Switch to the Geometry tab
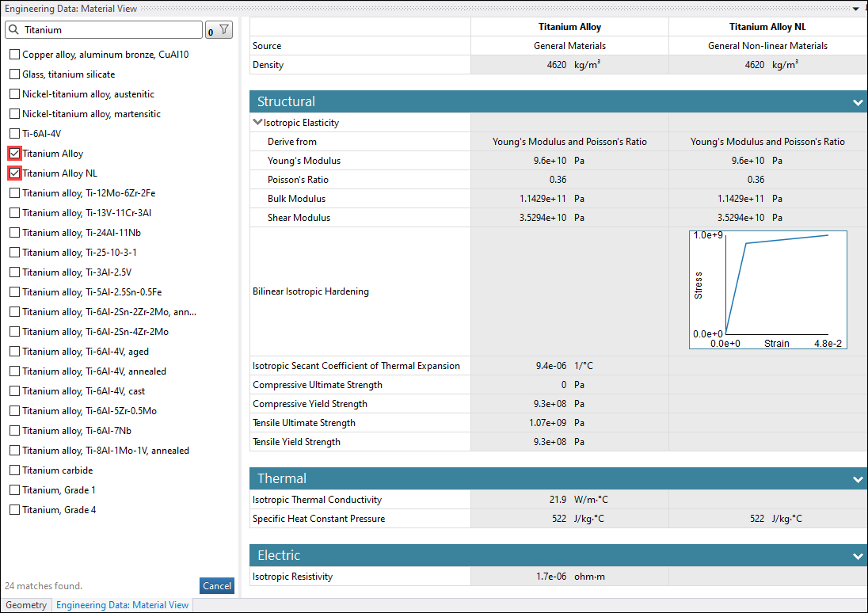 pyautogui.click(x=26, y=605)
